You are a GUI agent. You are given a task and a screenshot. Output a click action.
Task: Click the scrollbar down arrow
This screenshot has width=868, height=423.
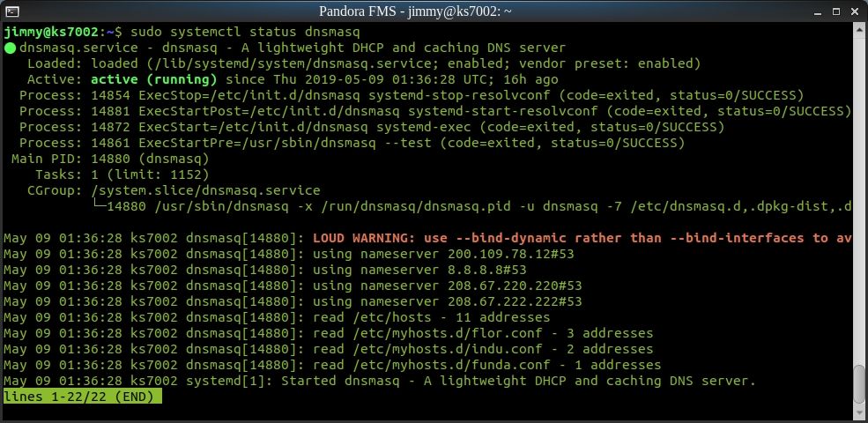pyautogui.click(x=860, y=414)
